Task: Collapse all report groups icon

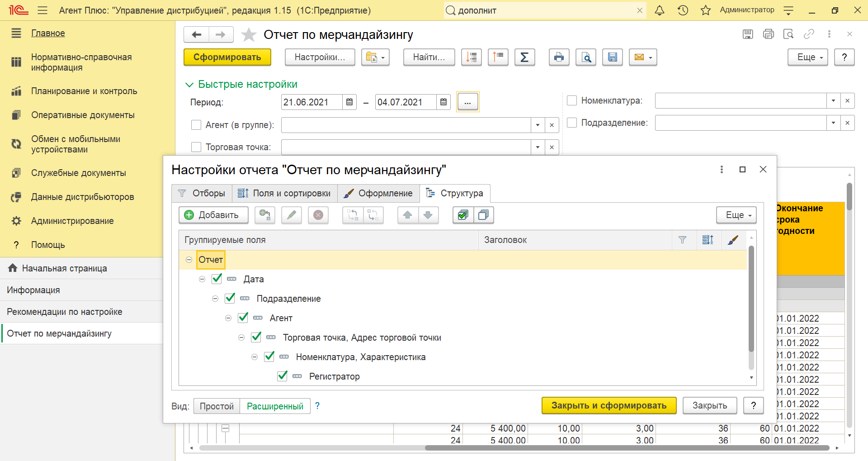Action: [498, 57]
